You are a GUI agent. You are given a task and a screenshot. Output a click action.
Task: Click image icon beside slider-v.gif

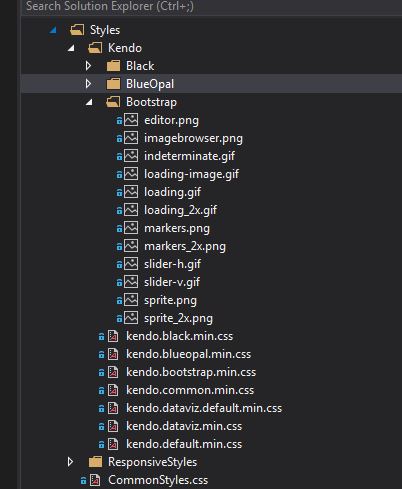[131, 282]
